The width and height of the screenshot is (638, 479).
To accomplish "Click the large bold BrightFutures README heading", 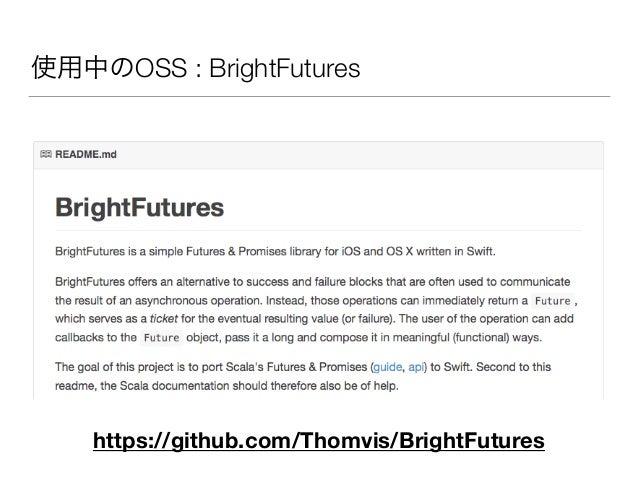I will tap(140, 208).
